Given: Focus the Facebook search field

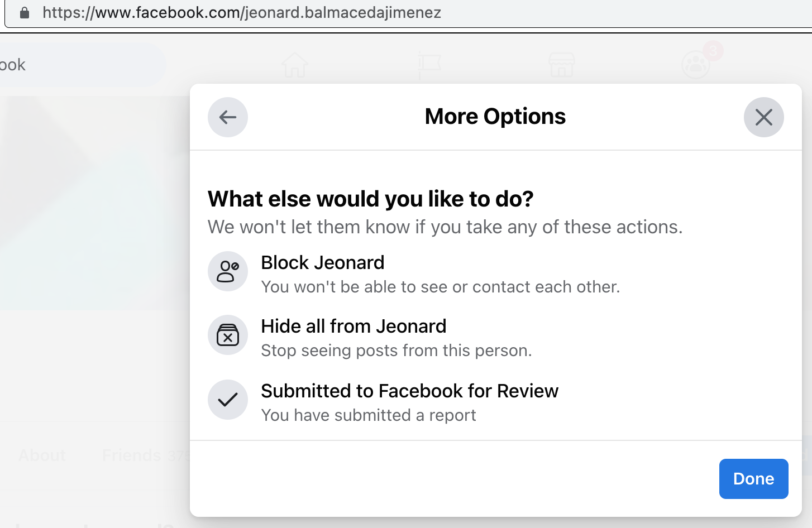Looking at the screenshot, I should tap(78, 65).
